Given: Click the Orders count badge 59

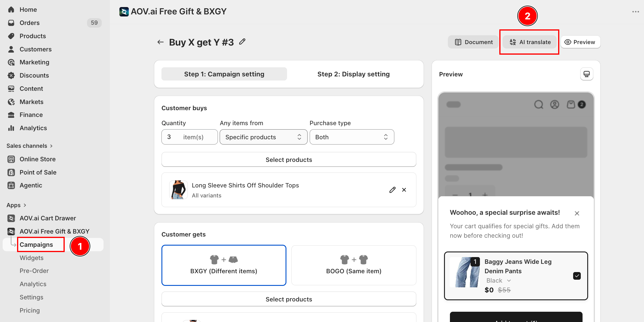Looking at the screenshot, I should pos(94,23).
